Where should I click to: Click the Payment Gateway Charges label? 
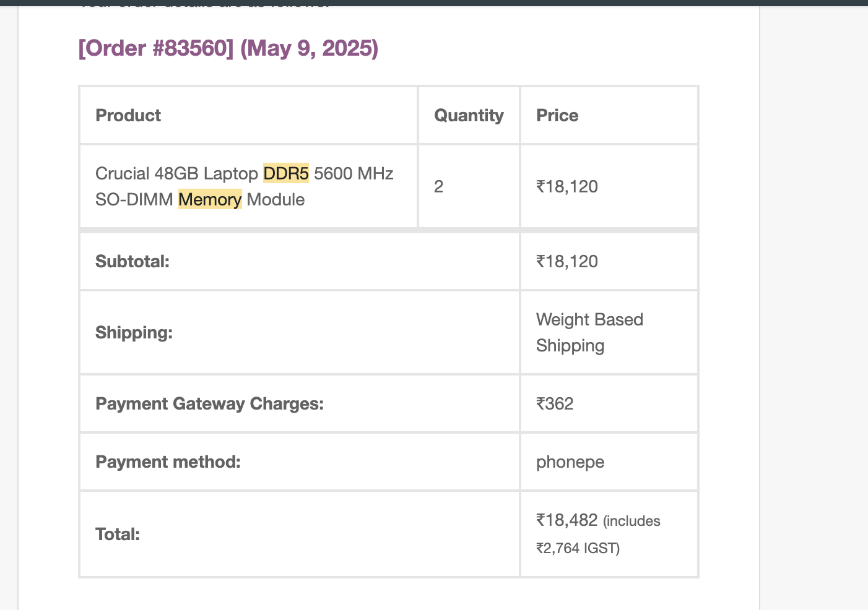click(x=209, y=404)
